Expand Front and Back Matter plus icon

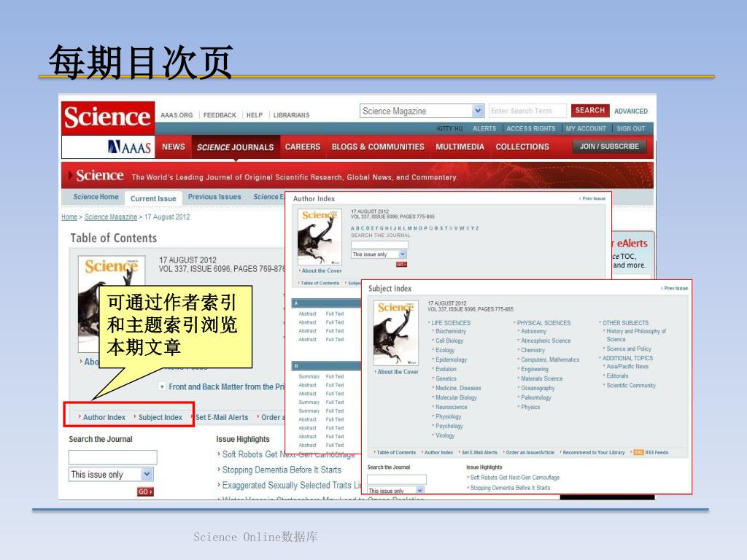(162, 386)
